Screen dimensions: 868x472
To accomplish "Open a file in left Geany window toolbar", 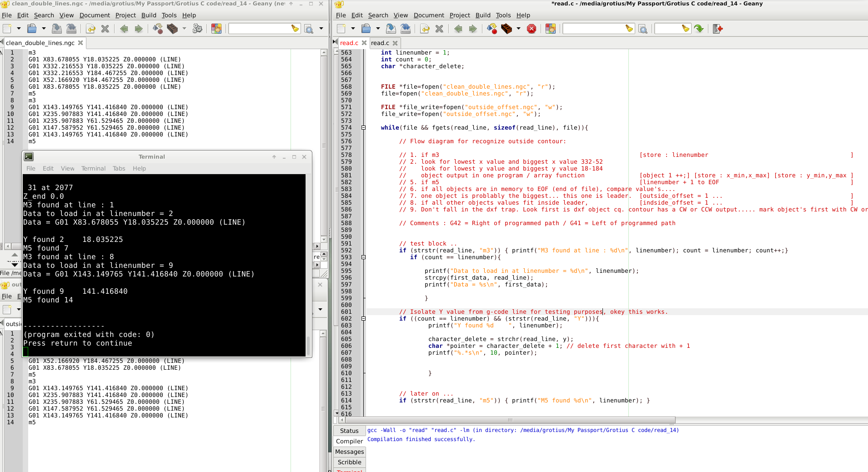I will pos(32,29).
